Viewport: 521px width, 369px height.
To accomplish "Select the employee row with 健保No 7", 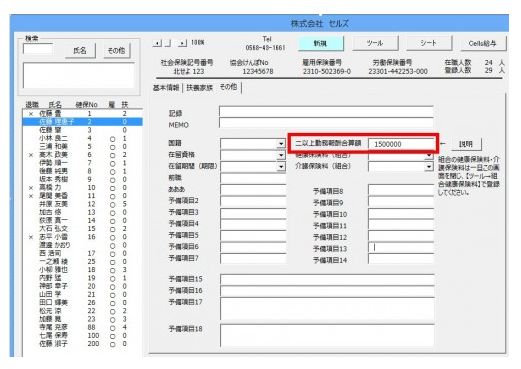I will tap(83, 163).
